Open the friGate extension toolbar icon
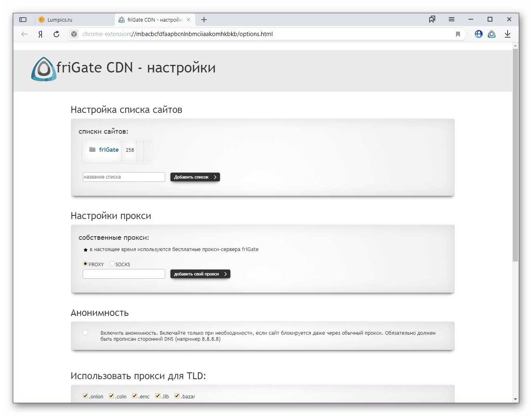 (x=492, y=34)
